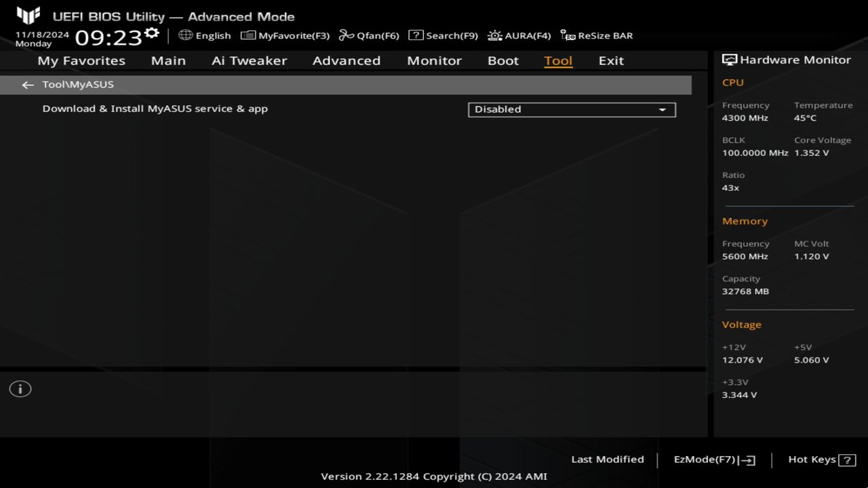This screenshot has height=488, width=868.
Task: Click the Core Voltage 1.352 V value
Action: (x=812, y=152)
